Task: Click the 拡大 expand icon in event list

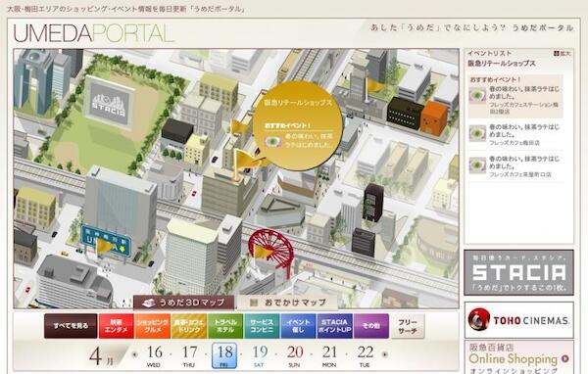Action: [562, 54]
